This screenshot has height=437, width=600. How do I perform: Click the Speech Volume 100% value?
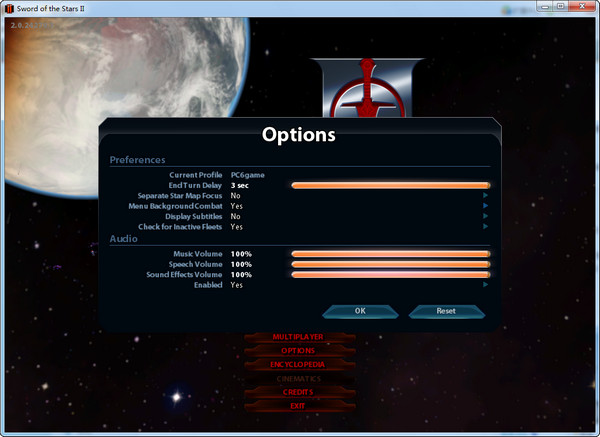(241, 264)
